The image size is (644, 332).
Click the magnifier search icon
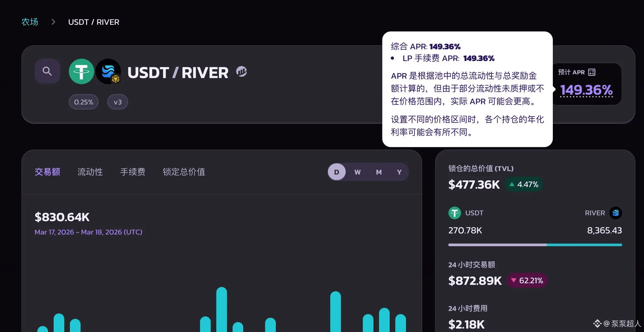click(47, 71)
